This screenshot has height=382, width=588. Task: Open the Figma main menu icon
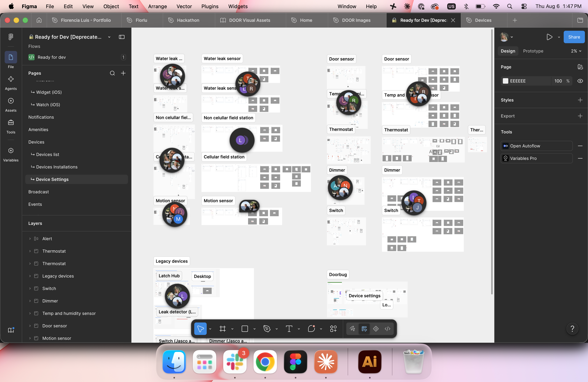click(11, 37)
